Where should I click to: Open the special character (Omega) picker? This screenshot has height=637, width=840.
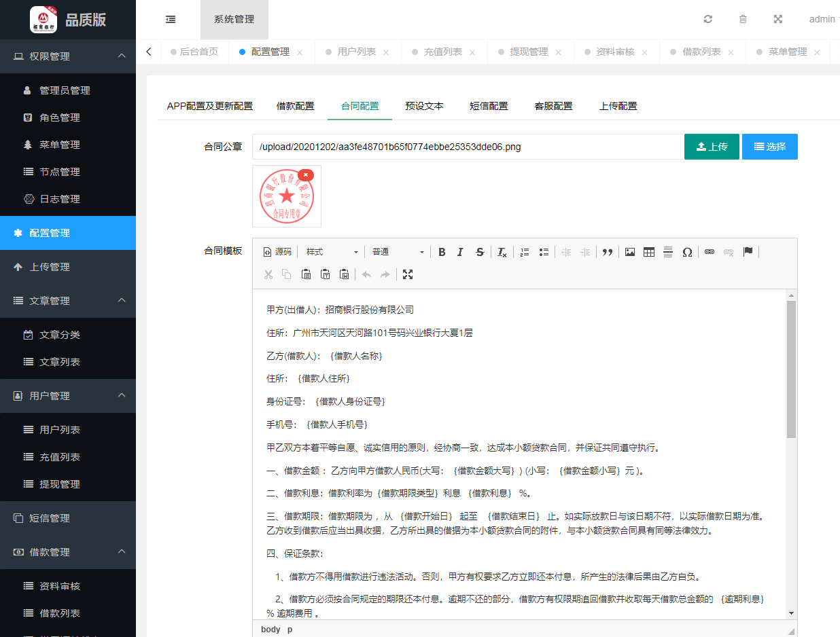687,252
